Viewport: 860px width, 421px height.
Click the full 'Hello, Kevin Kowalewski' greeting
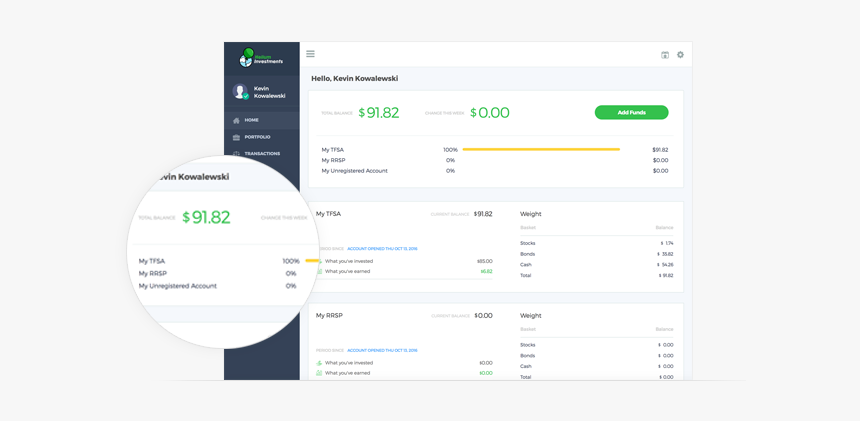(x=354, y=78)
